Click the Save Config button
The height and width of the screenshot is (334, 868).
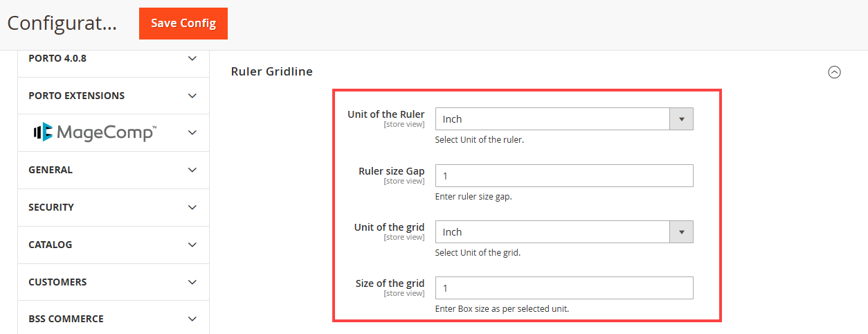click(183, 24)
